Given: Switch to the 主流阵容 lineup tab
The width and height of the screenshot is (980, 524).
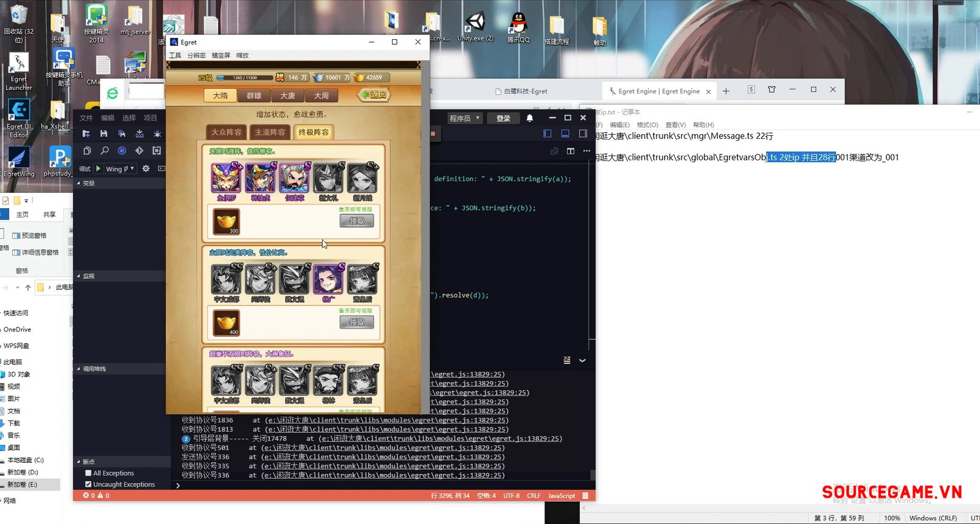Looking at the screenshot, I should pyautogui.click(x=270, y=132).
